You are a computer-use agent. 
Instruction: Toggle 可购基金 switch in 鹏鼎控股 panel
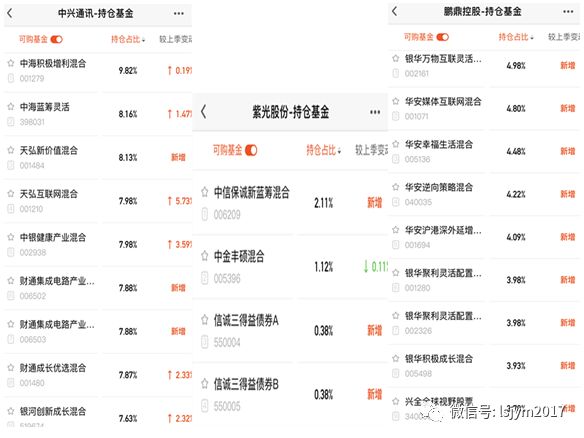(442, 37)
